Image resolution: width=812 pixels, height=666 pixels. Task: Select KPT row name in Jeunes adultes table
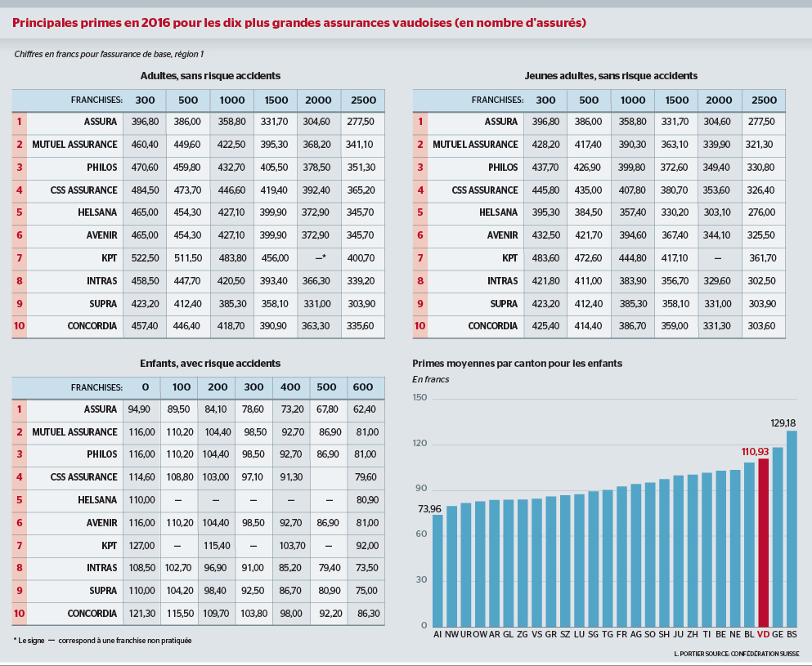pyautogui.click(x=510, y=257)
